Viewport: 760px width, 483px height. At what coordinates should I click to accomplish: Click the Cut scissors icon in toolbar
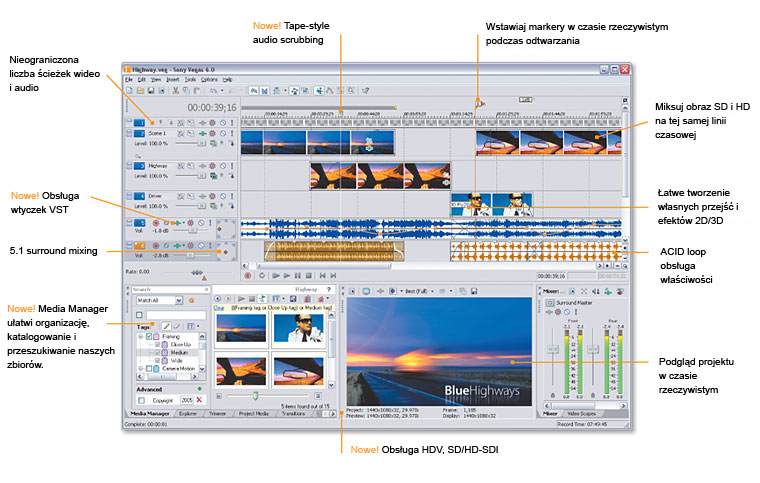point(175,91)
